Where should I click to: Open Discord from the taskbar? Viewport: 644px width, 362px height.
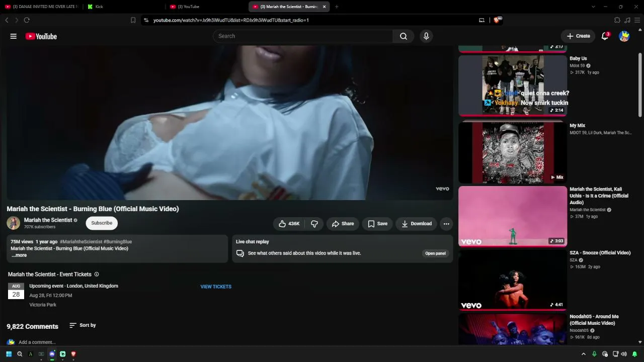point(52,354)
